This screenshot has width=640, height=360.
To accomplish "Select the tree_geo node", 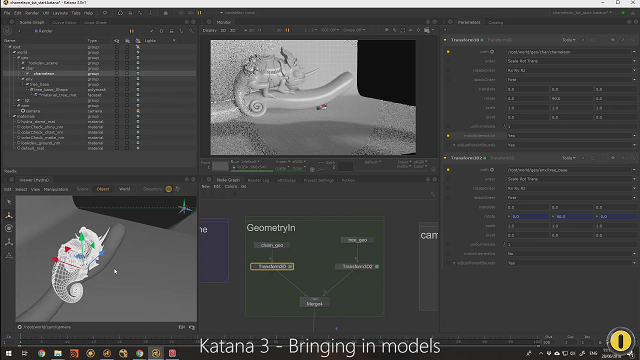I will [357, 240].
